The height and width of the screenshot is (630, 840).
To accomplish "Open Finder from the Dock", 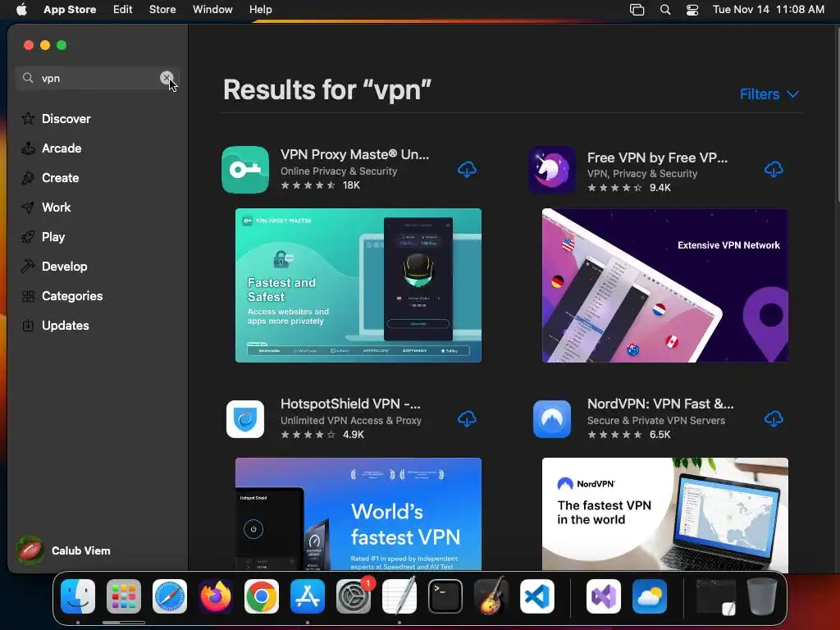I will [78, 596].
